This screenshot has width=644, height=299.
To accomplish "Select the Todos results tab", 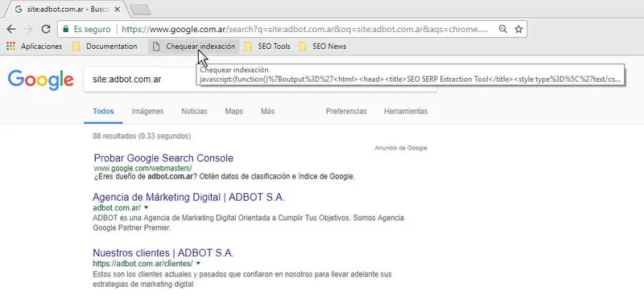I will (103, 111).
